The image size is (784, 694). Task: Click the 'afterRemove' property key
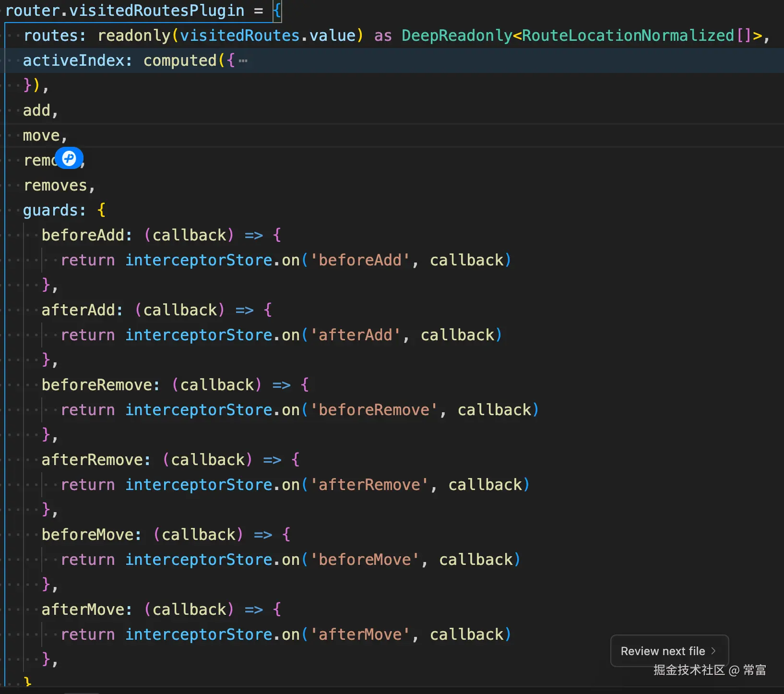[92, 460]
